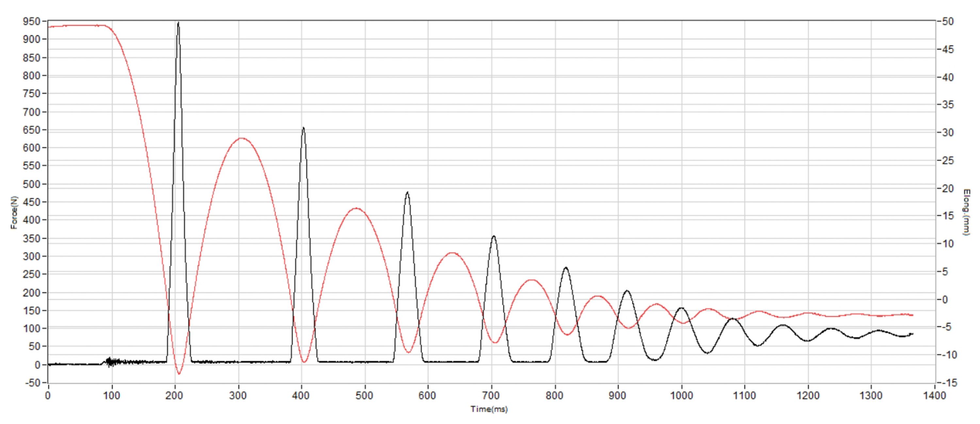Click the Force(N) axis label
Screen dimensions: 980x424
pyautogui.click(x=14, y=212)
